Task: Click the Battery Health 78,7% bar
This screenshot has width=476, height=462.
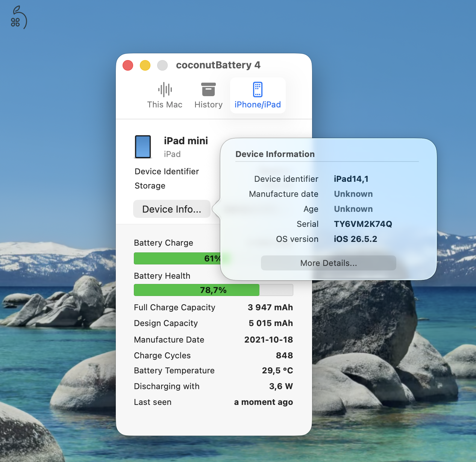Action: coord(214,290)
